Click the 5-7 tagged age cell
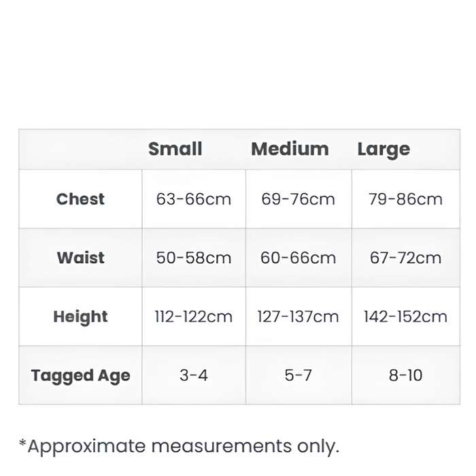The image size is (476, 476). click(x=298, y=375)
